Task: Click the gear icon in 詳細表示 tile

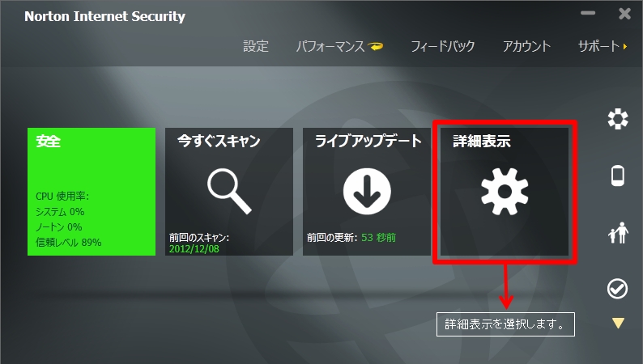Action: click(x=505, y=192)
